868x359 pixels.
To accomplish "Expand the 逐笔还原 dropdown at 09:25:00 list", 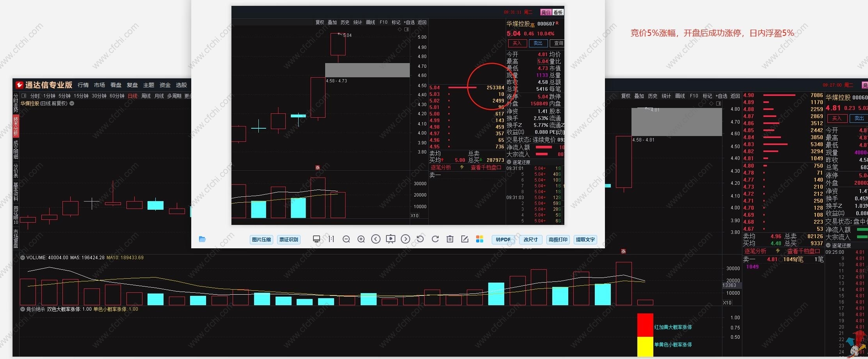I will coord(828,246).
